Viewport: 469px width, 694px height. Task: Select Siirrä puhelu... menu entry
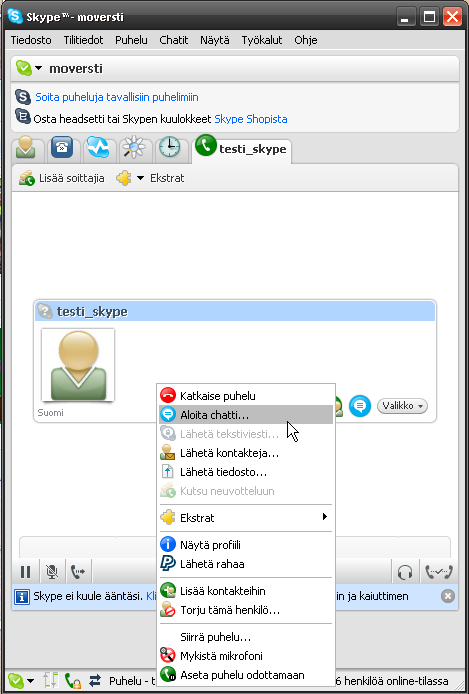(246, 637)
